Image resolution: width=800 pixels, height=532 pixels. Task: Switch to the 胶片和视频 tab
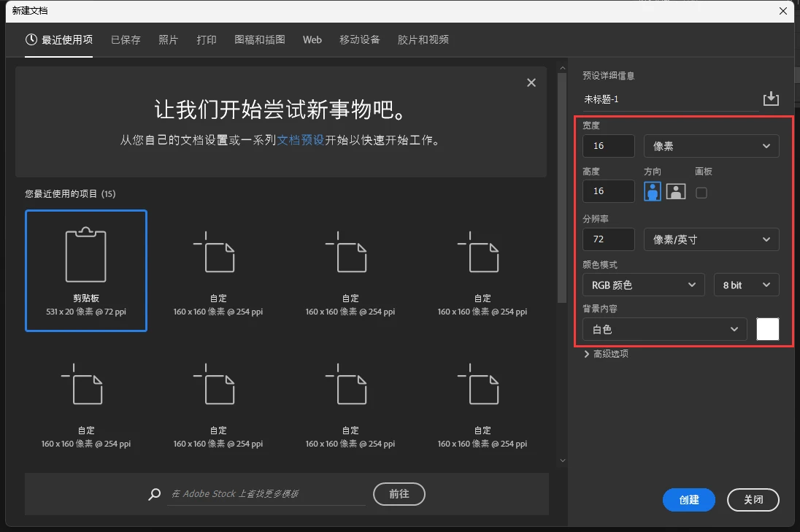[x=423, y=40]
